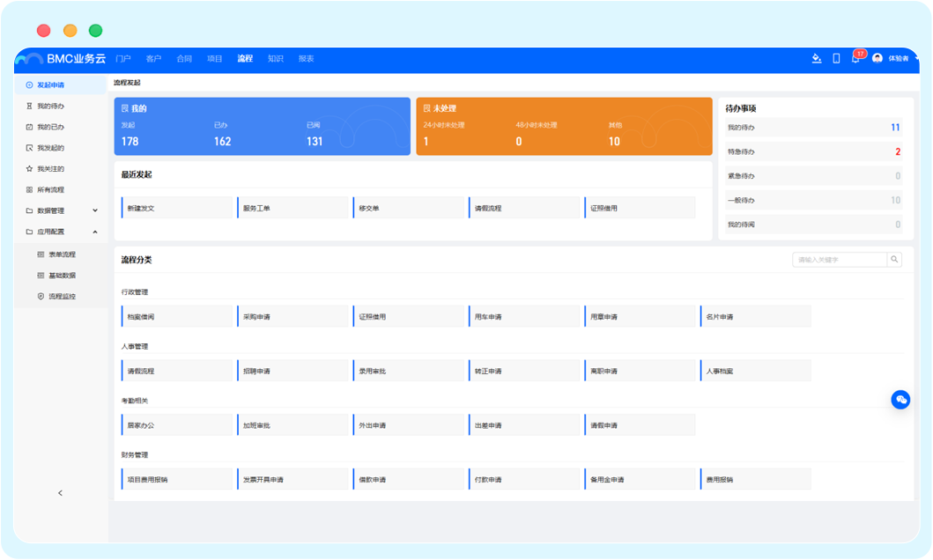The width and height of the screenshot is (933, 560).
Task: Click the keyword search input field
Action: [839, 260]
